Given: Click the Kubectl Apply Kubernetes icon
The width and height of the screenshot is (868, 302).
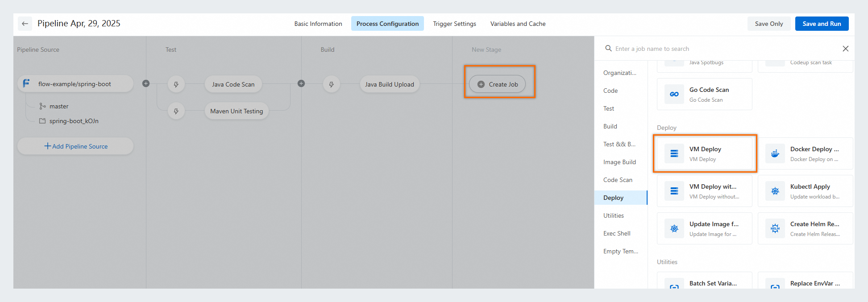Looking at the screenshot, I should [x=775, y=191].
